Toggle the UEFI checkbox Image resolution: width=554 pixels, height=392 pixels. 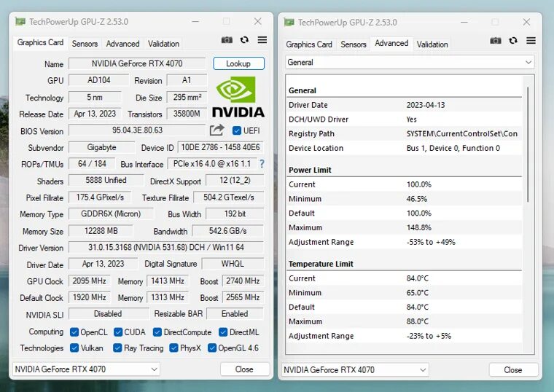(x=237, y=130)
